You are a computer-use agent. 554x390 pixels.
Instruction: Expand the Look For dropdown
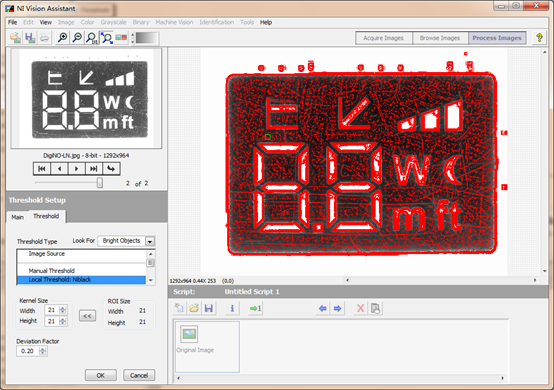[x=150, y=241]
